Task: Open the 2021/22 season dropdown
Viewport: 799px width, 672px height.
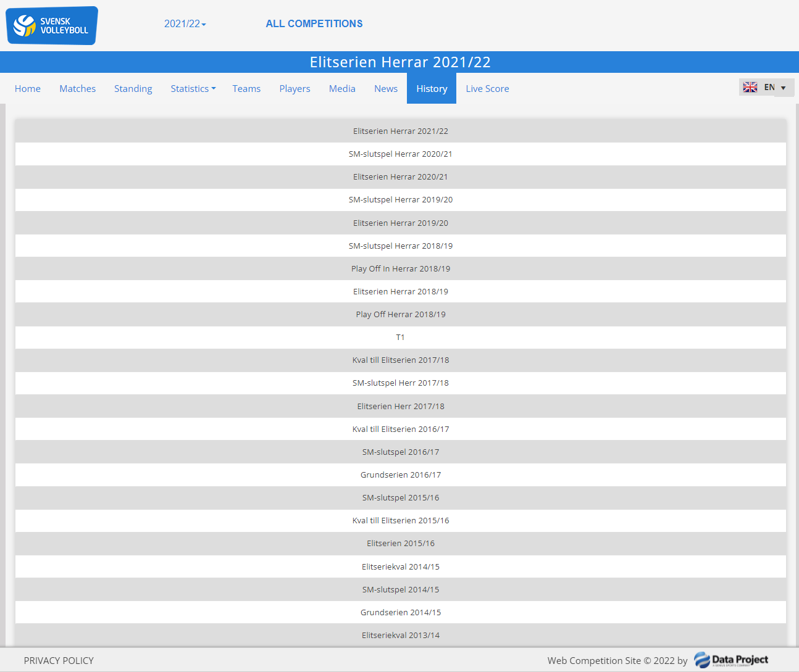Action: [185, 24]
